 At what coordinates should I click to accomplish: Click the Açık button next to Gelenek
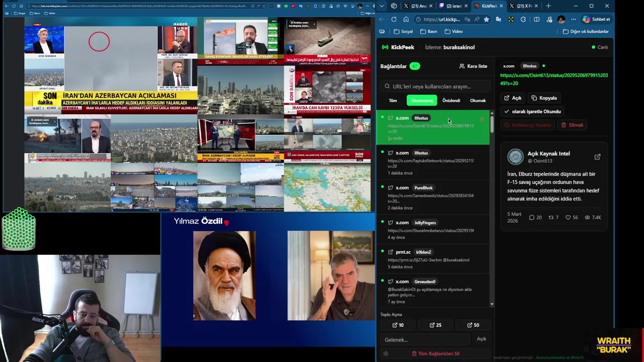point(481,339)
